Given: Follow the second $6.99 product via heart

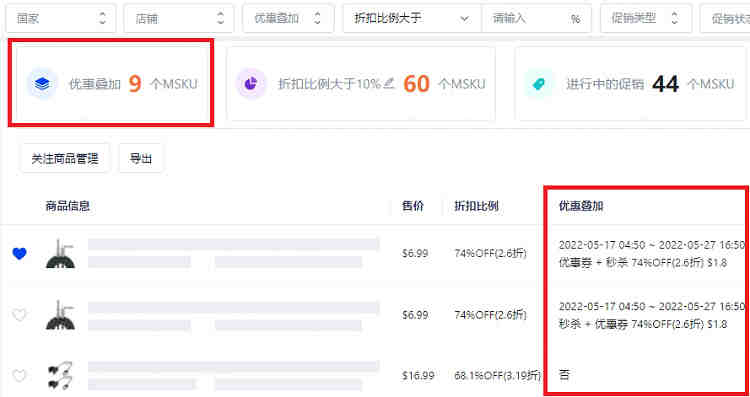Looking at the screenshot, I should click(x=19, y=315).
